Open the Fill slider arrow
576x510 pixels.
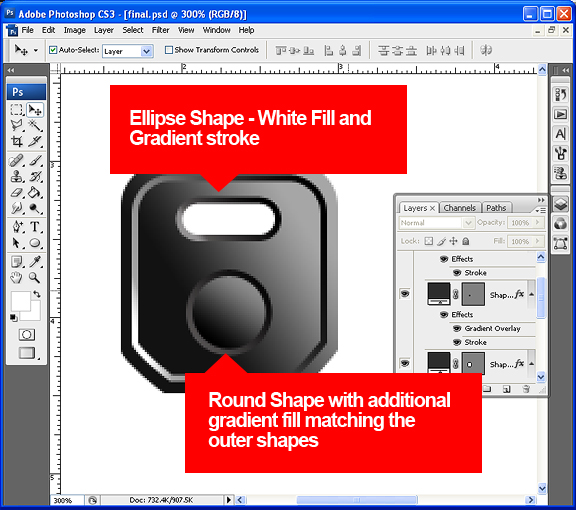tap(538, 241)
